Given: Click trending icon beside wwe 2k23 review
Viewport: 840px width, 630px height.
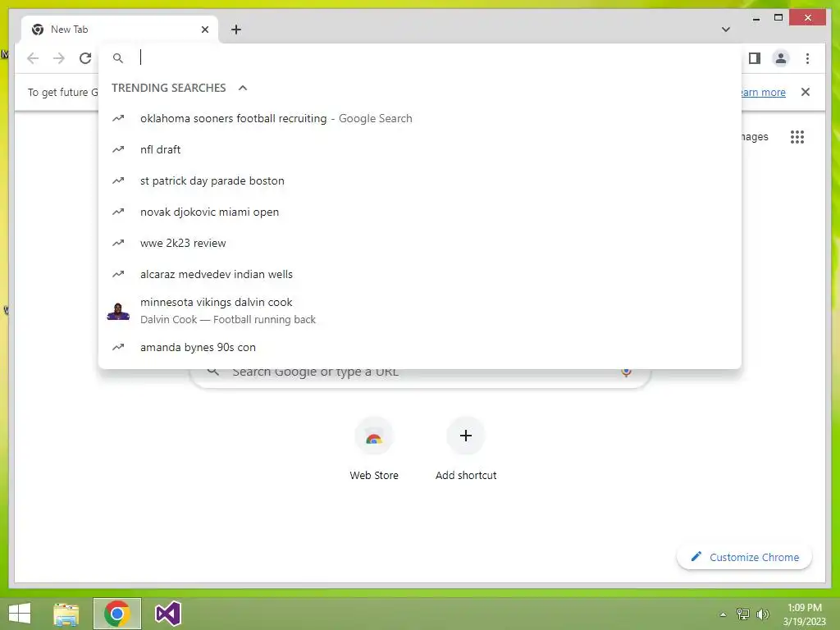Looking at the screenshot, I should point(118,243).
